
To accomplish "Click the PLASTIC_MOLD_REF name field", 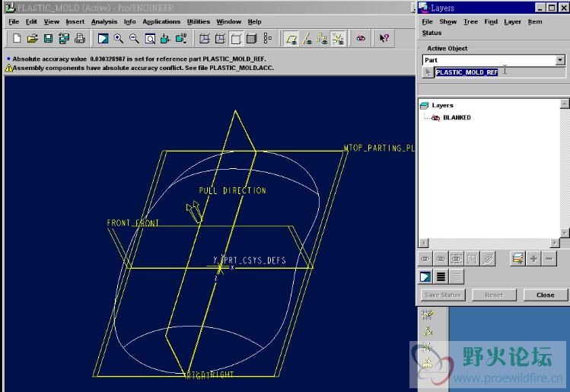I will [x=500, y=72].
